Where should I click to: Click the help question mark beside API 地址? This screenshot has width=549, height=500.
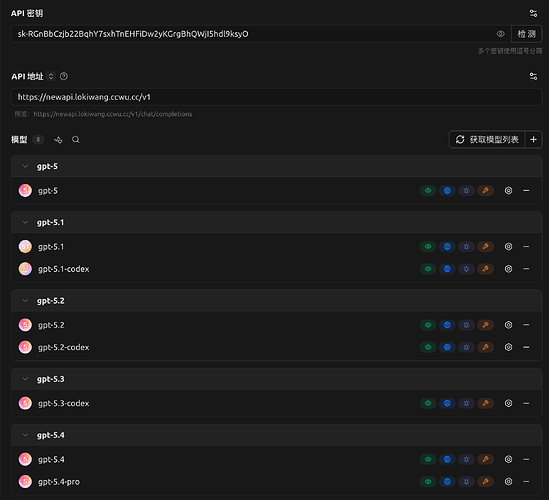[x=64, y=76]
